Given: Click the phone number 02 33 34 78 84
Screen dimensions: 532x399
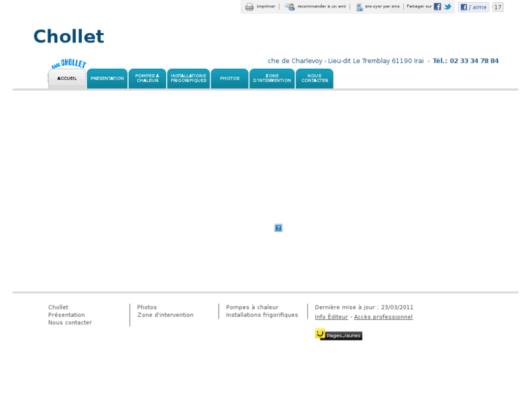Looking at the screenshot, I should tap(474, 61).
